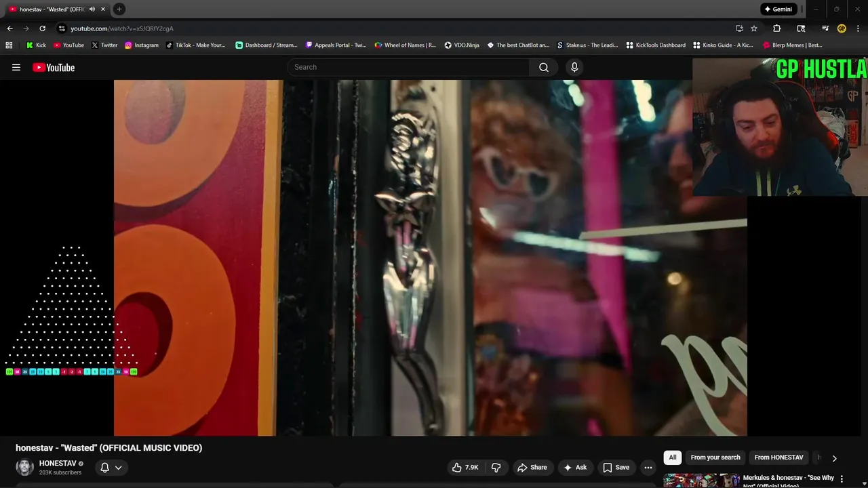Open the Gemini button in Chrome
868x488 pixels.
tap(778, 9)
